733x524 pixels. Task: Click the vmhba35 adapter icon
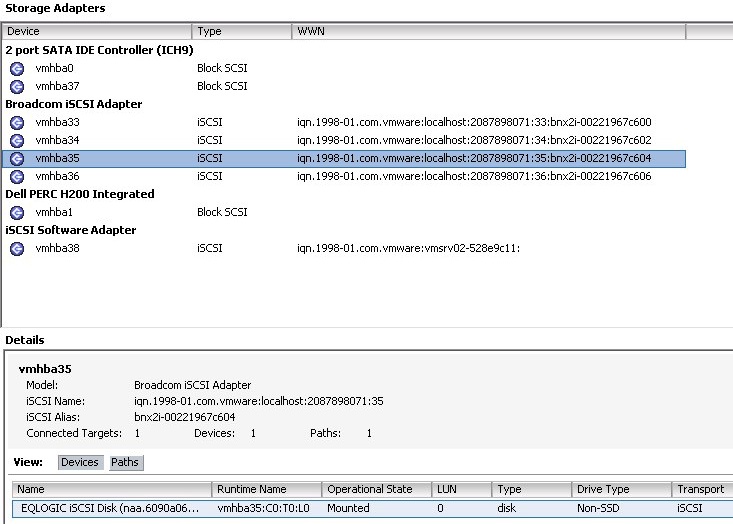point(17,158)
